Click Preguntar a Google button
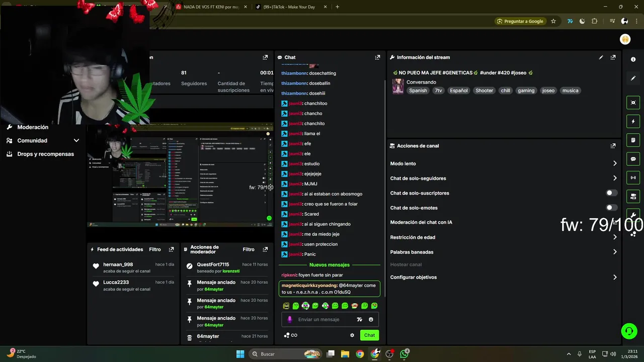The width and height of the screenshot is (644, 362). [520, 21]
